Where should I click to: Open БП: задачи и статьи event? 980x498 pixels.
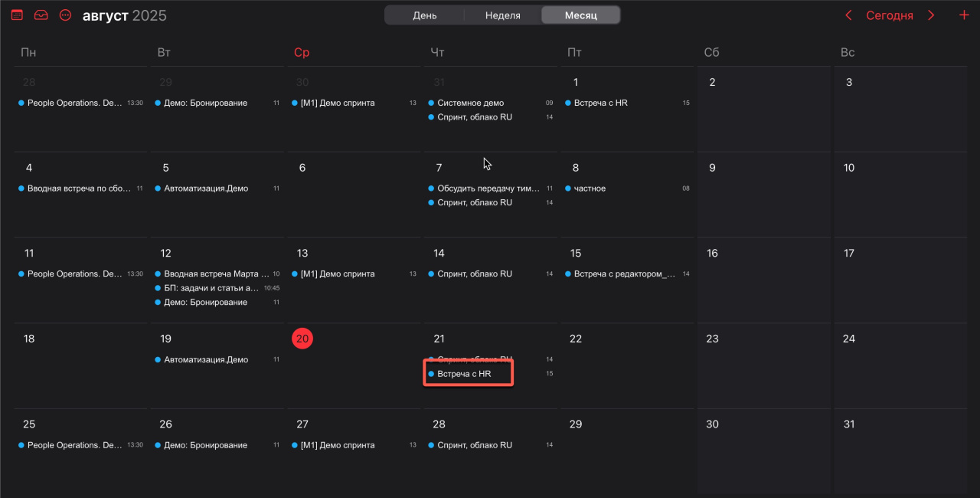coord(211,288)
